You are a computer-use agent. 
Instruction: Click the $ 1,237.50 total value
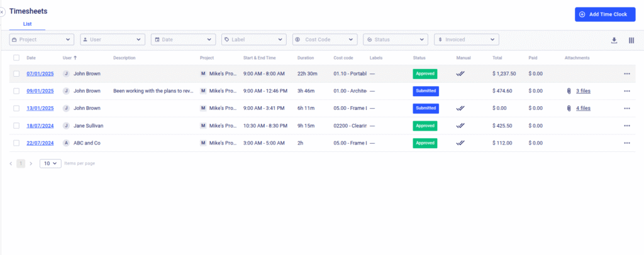504,73
